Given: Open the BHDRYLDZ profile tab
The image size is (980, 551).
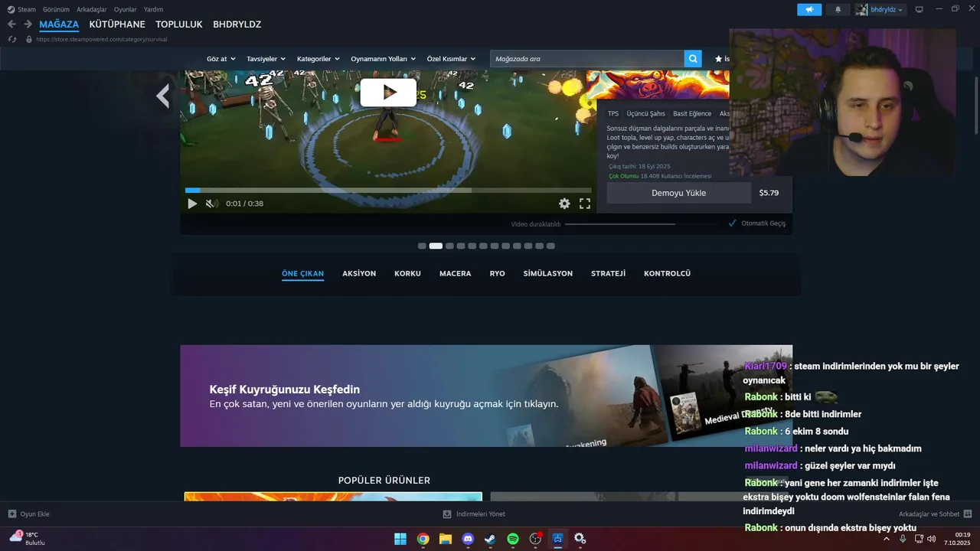Looking at the screenshot, I should (237, 24).
